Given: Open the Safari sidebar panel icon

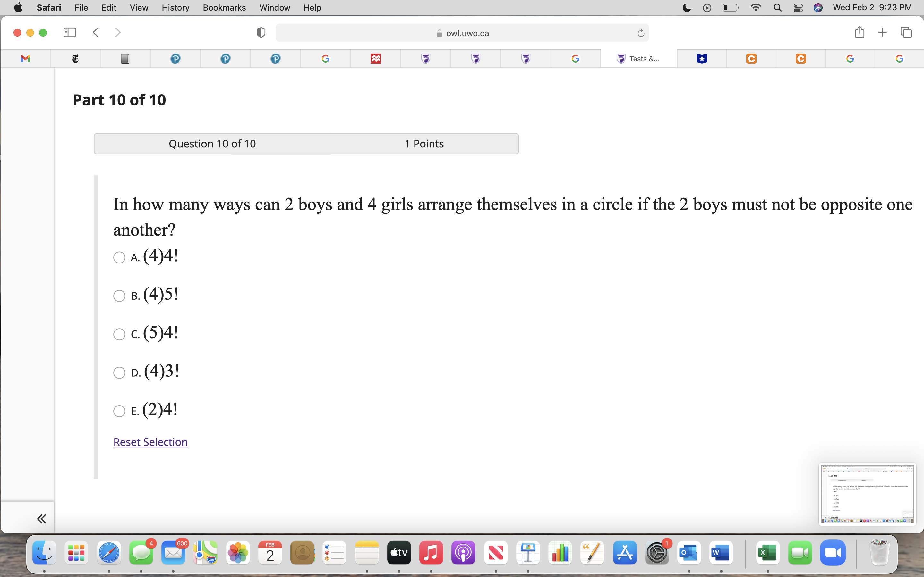Looking at the screenshot, I should [69, 32].
